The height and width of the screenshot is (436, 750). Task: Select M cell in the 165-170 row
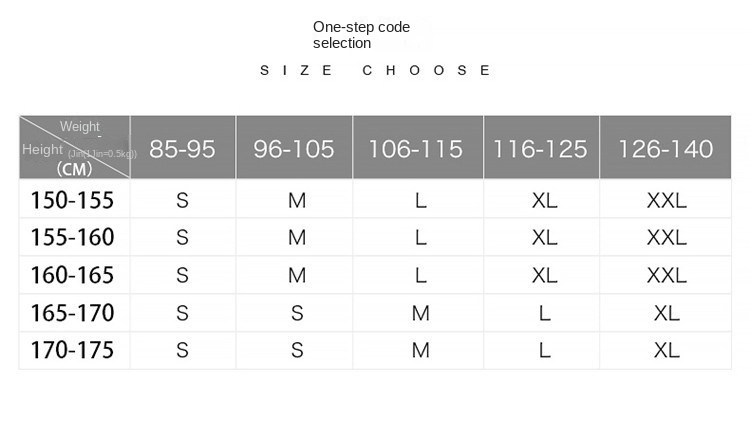coord(420,313)
